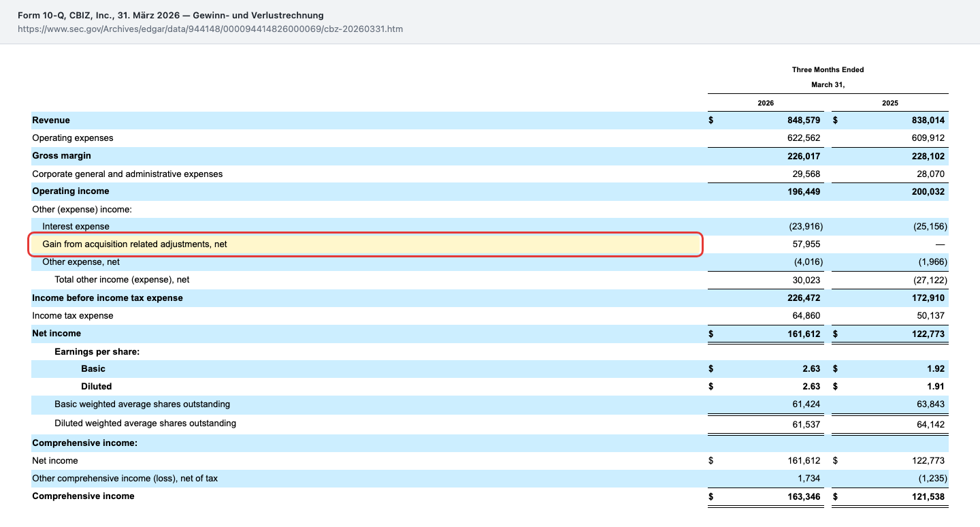Select other comprehensive income value 1,734
This screenshot has height=527, width=980.
coord(808,479)
